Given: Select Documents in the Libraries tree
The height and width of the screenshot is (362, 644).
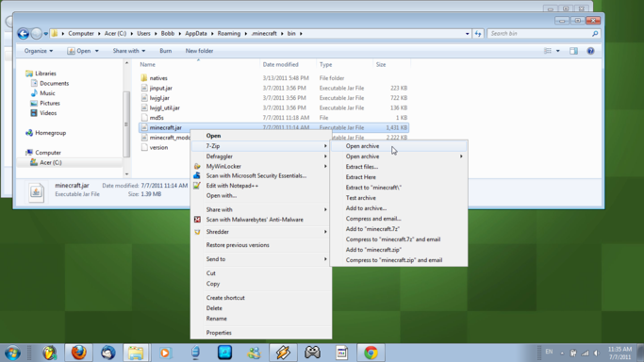Looking at the screenshot, I should click(x=54, y=83).
